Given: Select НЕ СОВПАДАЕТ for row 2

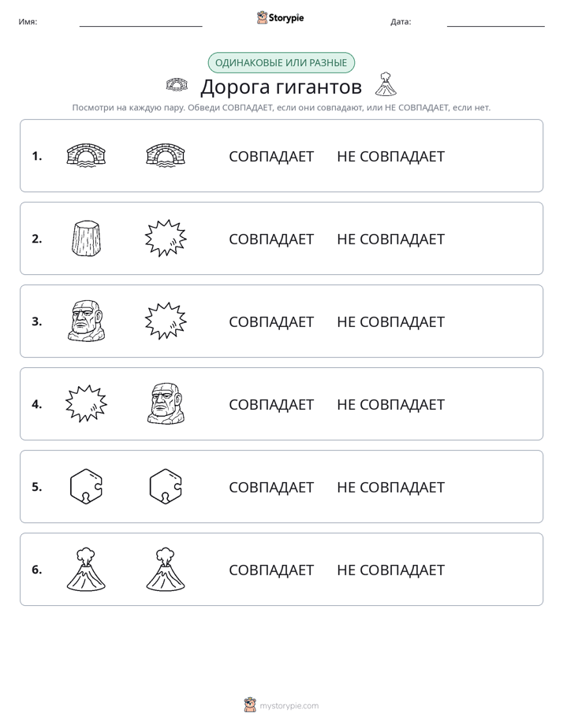Looking at the screenshot, I should tap(390, 239).
